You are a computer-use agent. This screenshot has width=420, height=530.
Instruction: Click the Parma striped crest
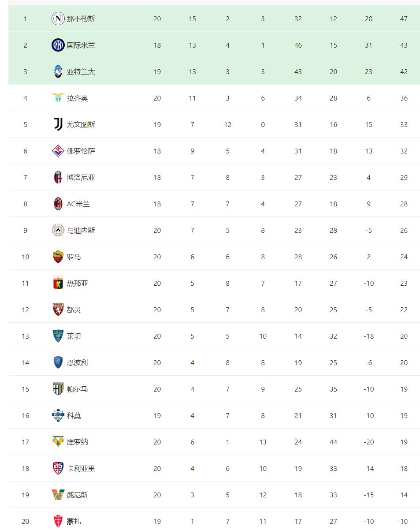[58, 389]
